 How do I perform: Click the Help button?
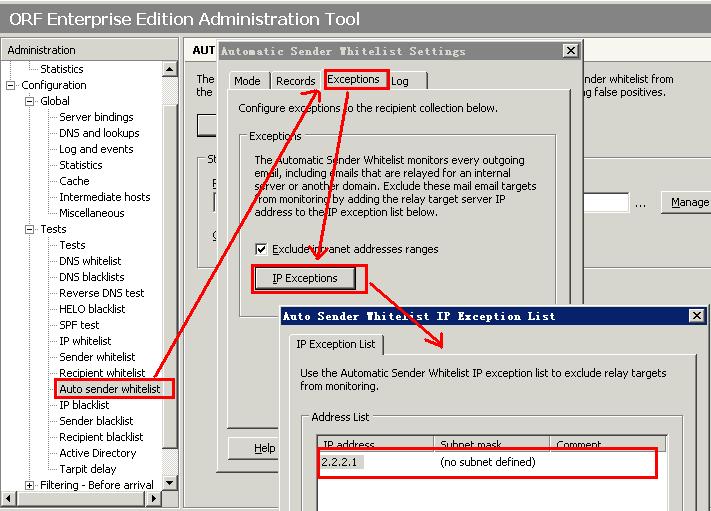pos(264,448)
